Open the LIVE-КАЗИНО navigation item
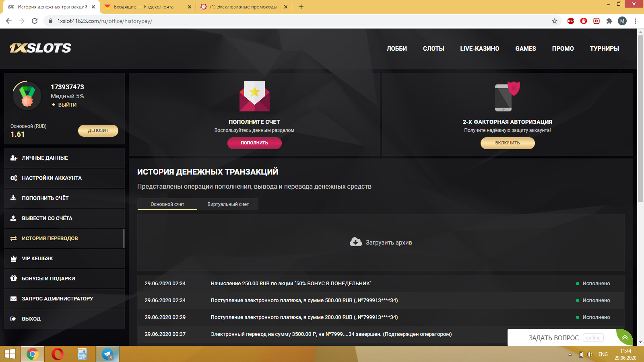 click(x=480, y=49)
